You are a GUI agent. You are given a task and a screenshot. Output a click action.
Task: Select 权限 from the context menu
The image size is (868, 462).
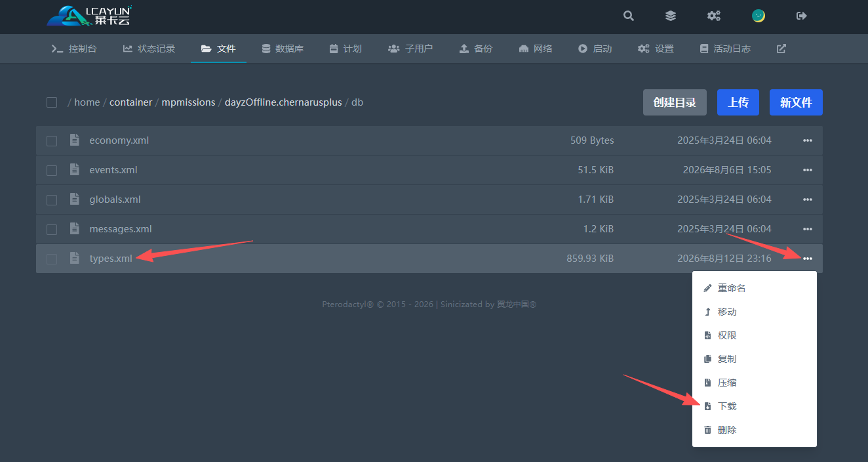coord(755,335)
